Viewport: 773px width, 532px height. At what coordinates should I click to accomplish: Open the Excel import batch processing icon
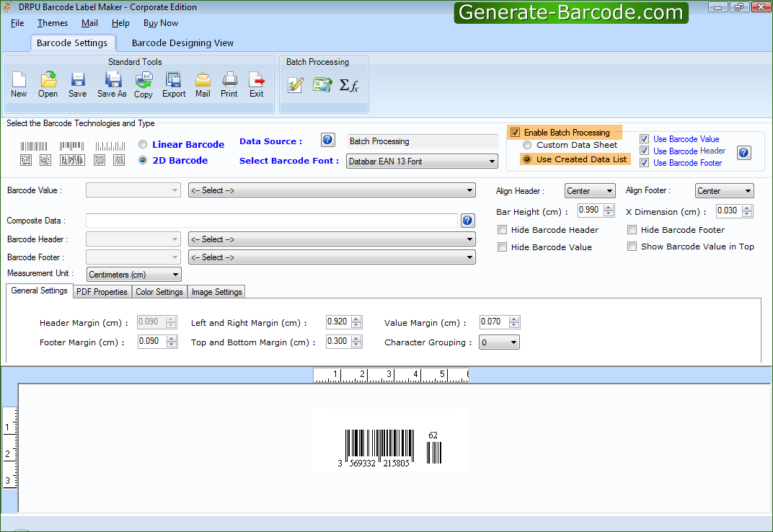coord(322,85)
